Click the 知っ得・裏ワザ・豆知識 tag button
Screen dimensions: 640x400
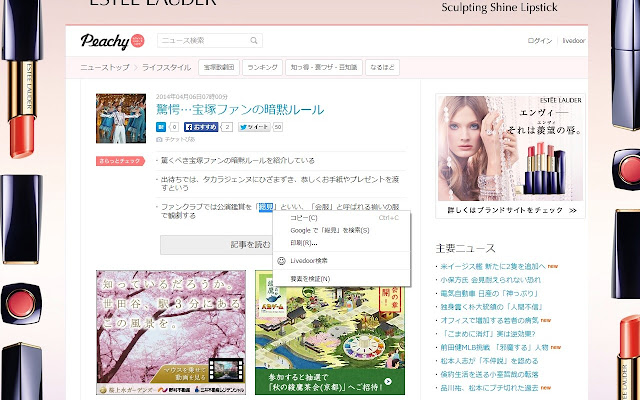click(x=324, y=67)
